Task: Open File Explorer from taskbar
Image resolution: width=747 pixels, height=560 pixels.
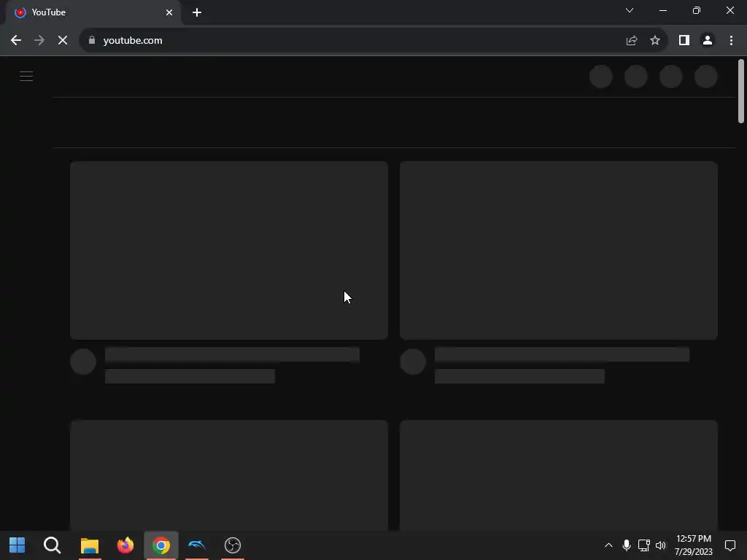Action: point(90,545)
